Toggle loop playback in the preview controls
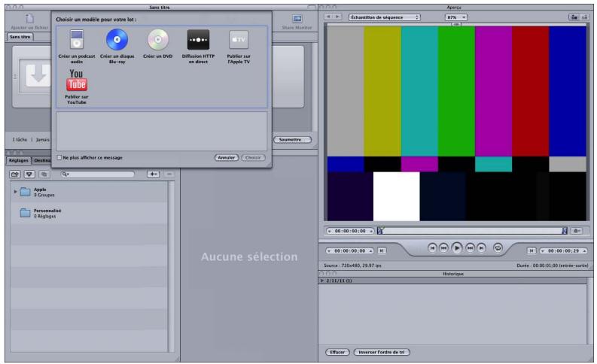 tap(498, 247)
